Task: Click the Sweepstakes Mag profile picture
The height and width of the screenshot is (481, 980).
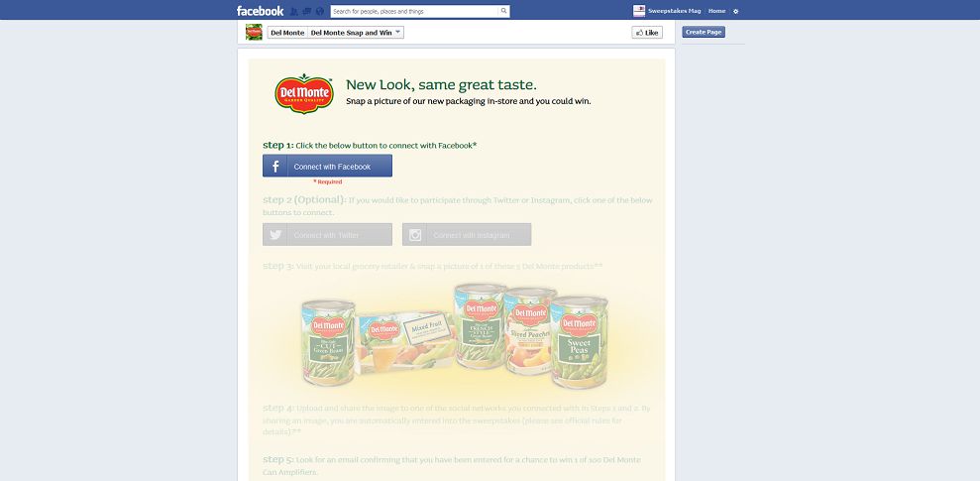Action: tap(639, 11)
